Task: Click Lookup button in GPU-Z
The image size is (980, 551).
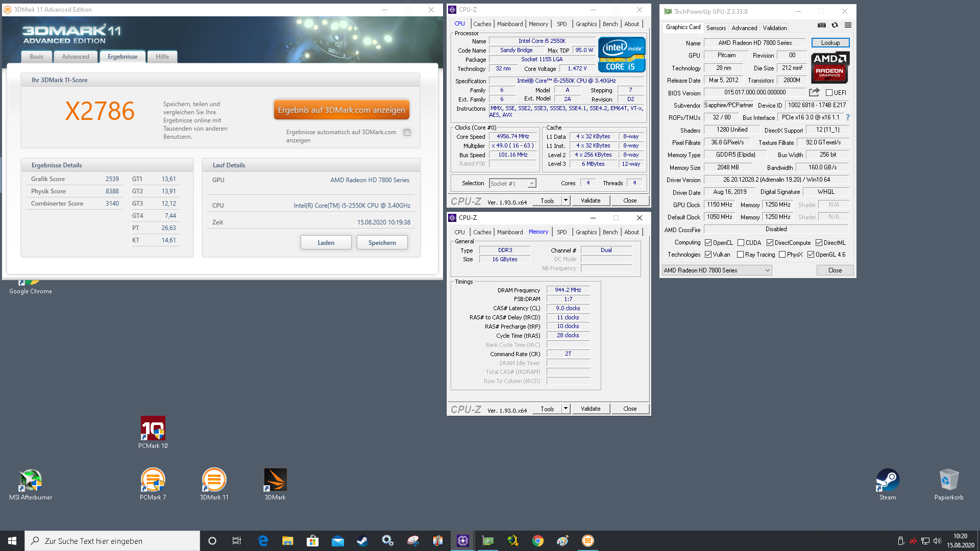Action: click(x=830, y=43)
